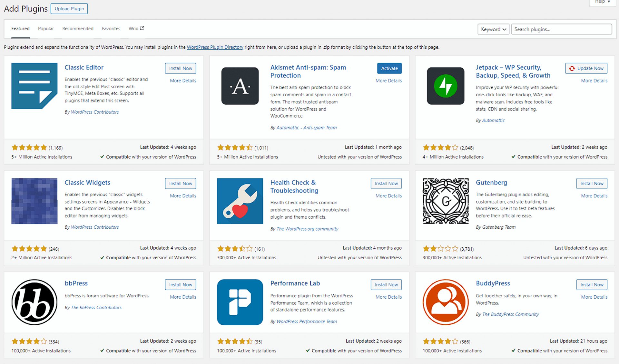Click the Akismet Anti-spam plugin icon
Viewport: 619px width, 364px height.
tap(240, 86)
